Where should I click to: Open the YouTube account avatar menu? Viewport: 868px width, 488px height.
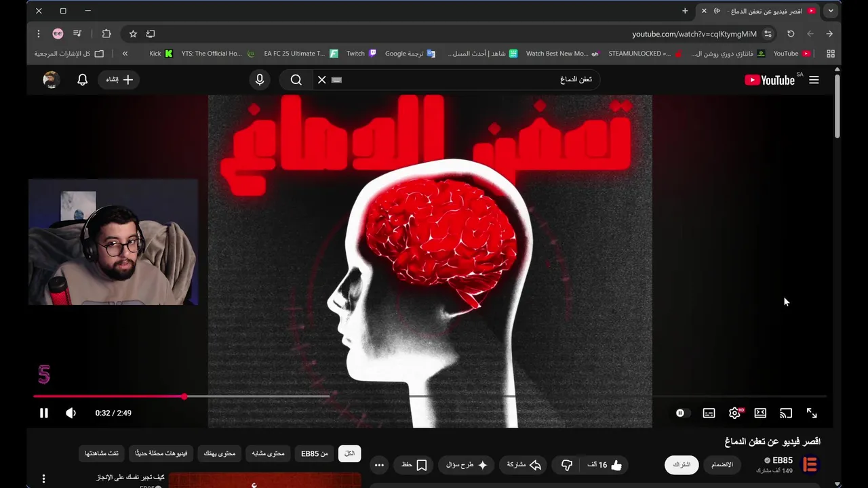(51, 80)
